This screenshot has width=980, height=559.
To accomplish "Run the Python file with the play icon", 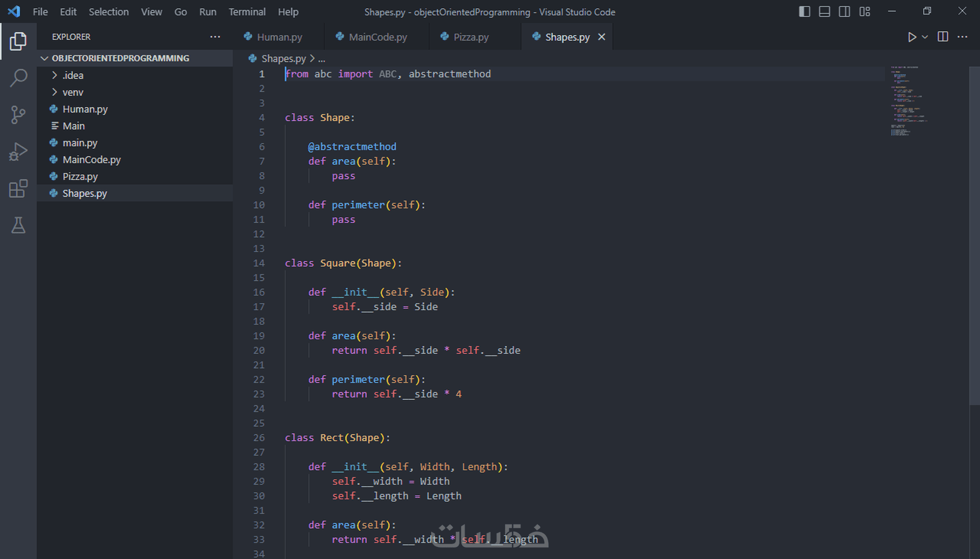I will point(911,36).
